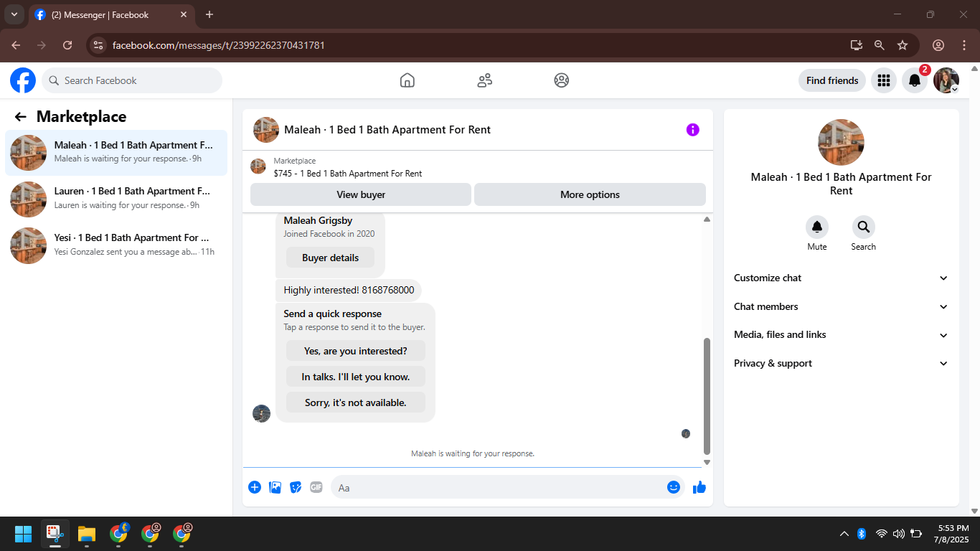The image size is (980, 551).
Task: Open the $745 apartment listing banner
Action: click(478, 167)
